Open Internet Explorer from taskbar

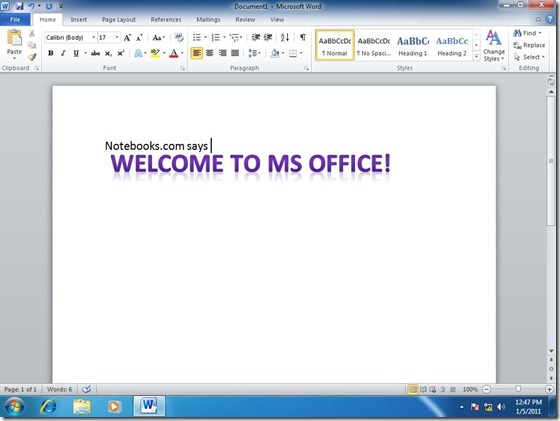48,406
